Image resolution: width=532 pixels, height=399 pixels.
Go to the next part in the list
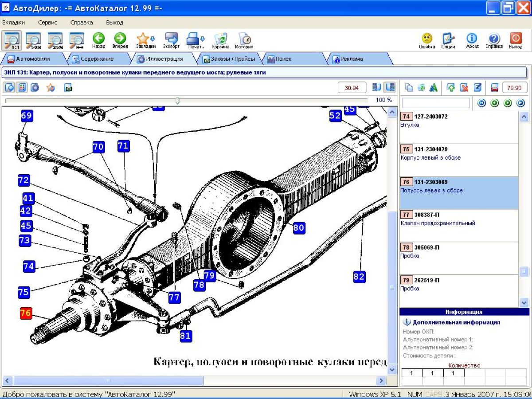pos(508,103)
